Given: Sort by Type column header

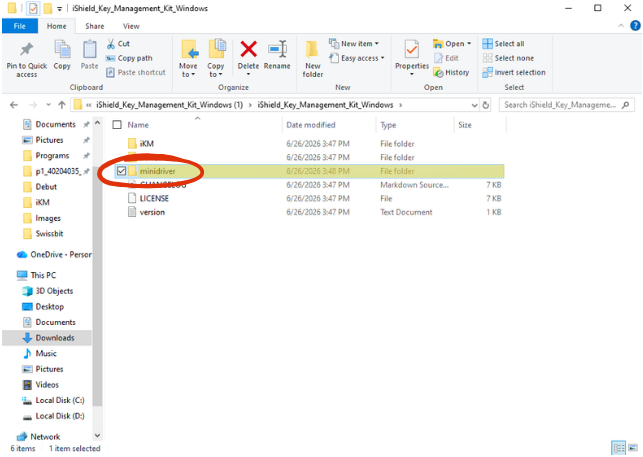Looking at the screenshot, I should [x=388, y=125].
